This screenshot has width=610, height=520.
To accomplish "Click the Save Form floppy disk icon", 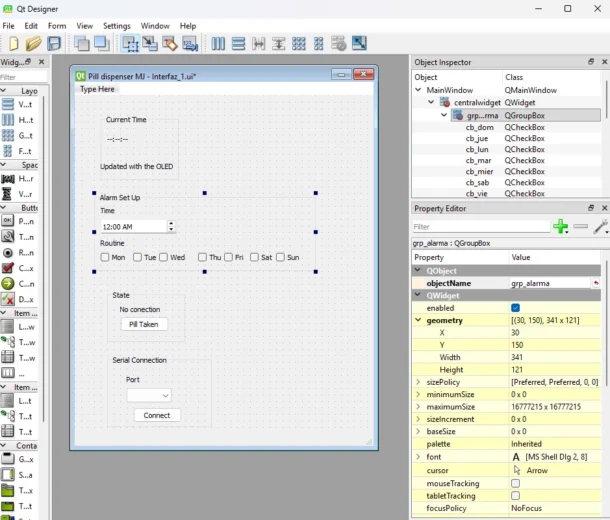I will click(x=54, y=43).
